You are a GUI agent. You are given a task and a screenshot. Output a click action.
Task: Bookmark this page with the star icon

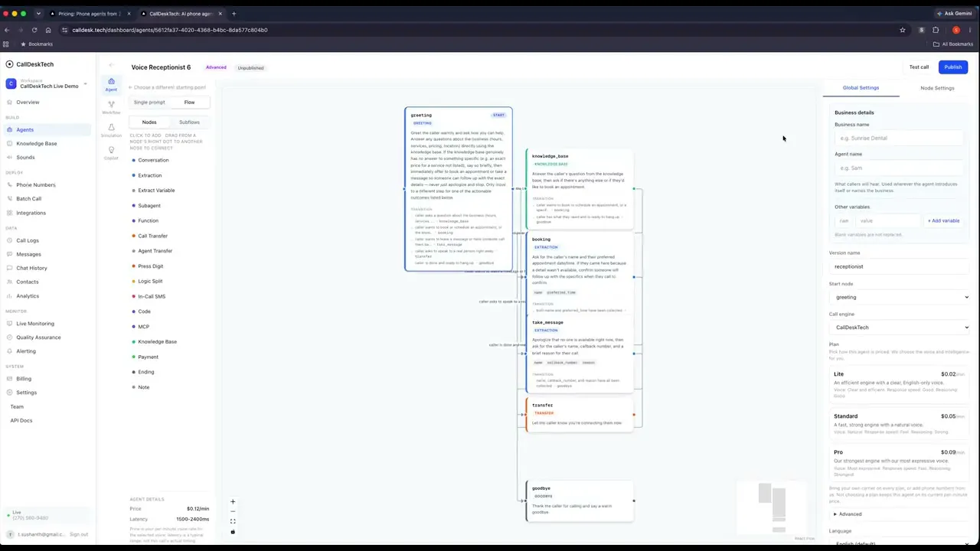click(x=903, y=30)
